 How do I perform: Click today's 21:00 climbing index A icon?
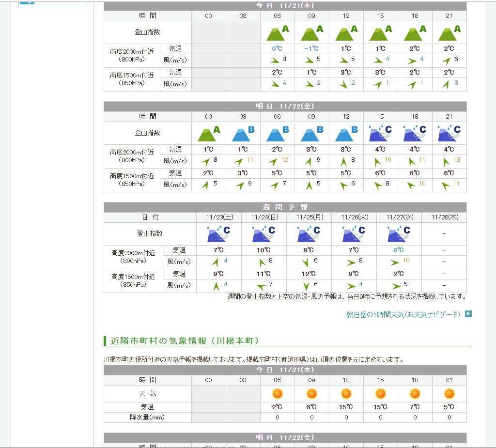point(449,32)
